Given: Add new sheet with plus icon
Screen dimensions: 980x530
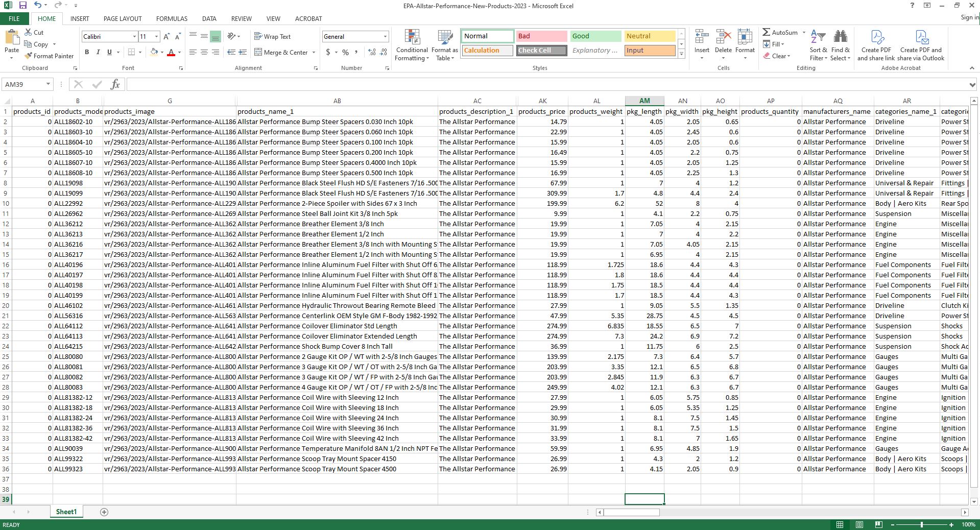Looking at the screenshot, I should [x=104, y=512].
